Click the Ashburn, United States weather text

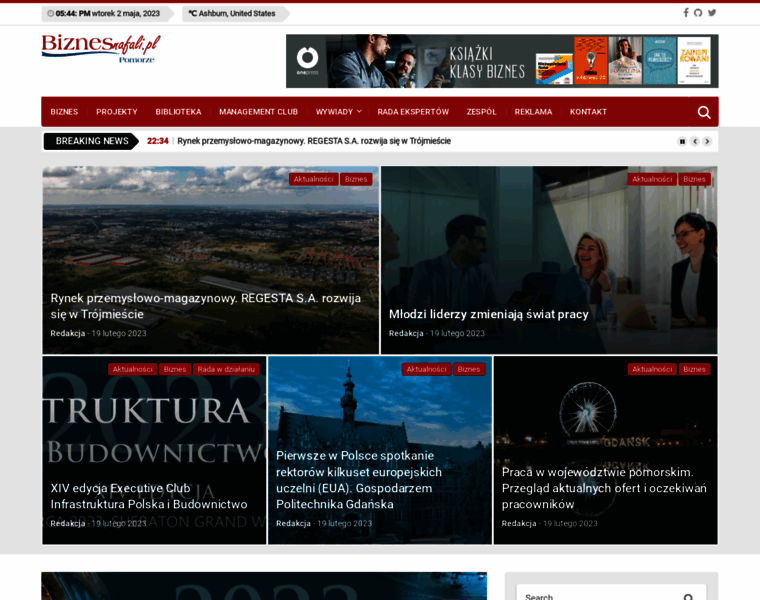coord(237,14)
